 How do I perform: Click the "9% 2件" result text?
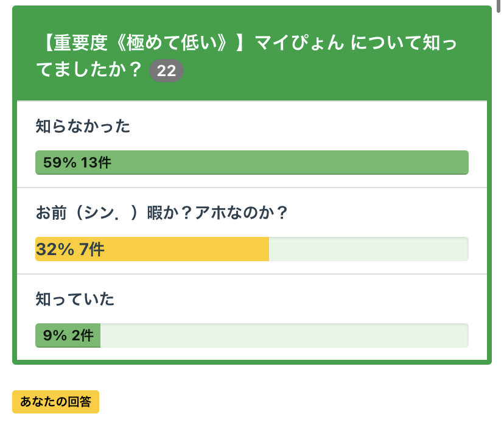[x=68, y=335]
